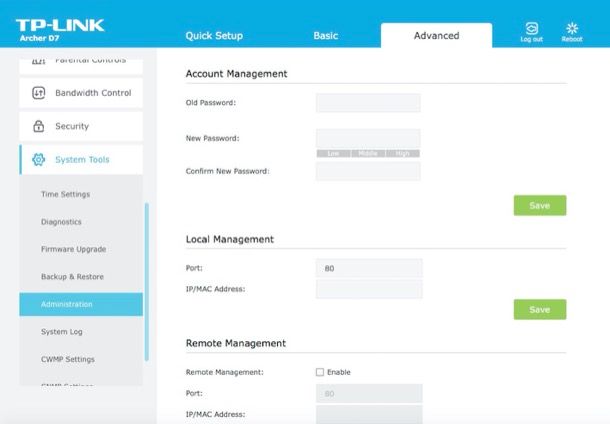Viewport: 610px width, 424px height.
Task: Open Firmware Upgrade
Action: coord(74,249)
